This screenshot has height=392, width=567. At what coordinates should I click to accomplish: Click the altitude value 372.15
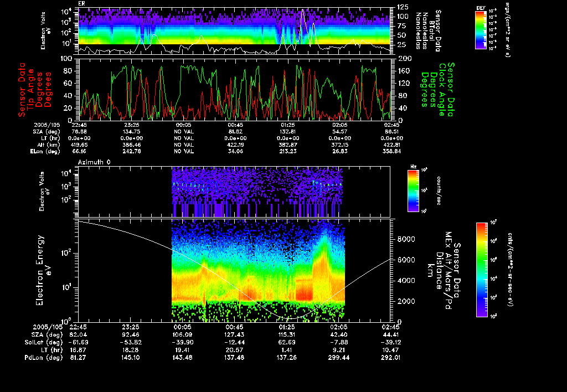point(340,145)
